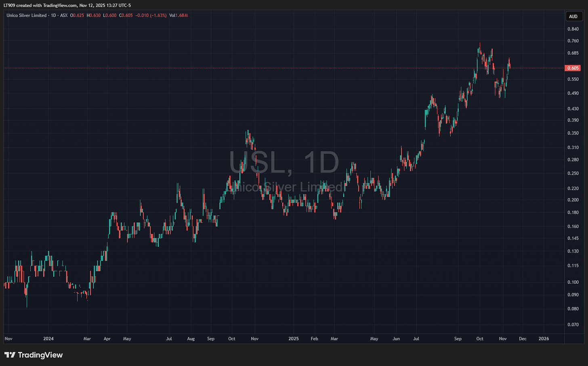Click the red 0.605 current price label
This screenshot has height=366, width=588.
pos(573,68)
